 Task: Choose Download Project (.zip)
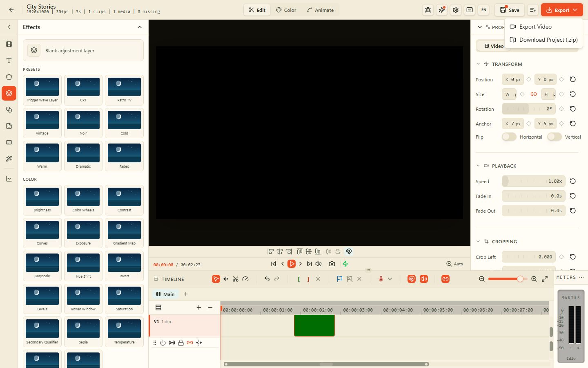click(543, 40)
